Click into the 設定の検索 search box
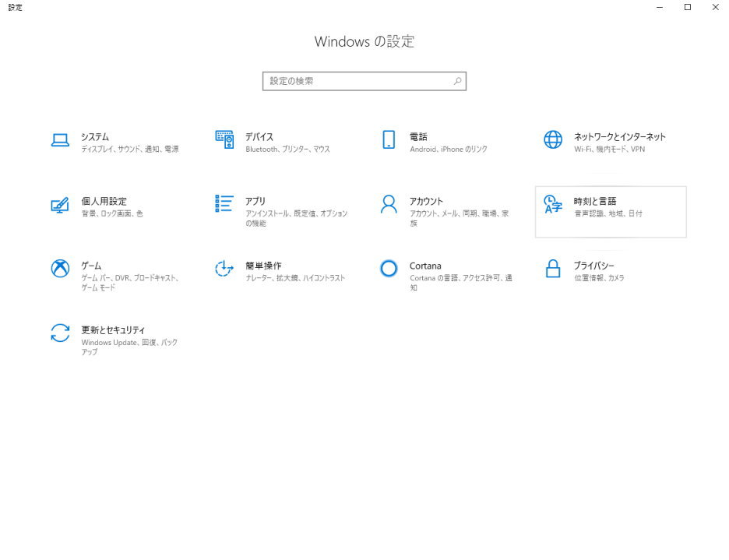The width and height of the screenshot is (729, 560). coord(364,81)
